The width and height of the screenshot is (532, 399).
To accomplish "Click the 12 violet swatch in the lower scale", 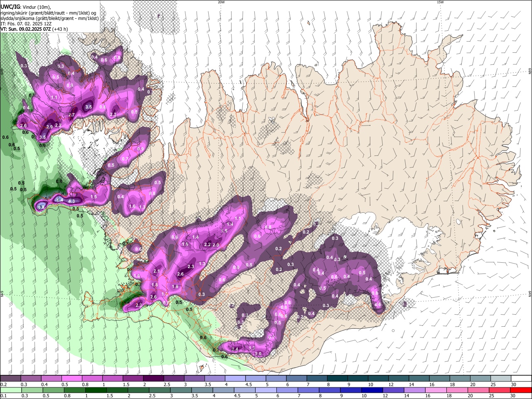I will pos(393,390).
